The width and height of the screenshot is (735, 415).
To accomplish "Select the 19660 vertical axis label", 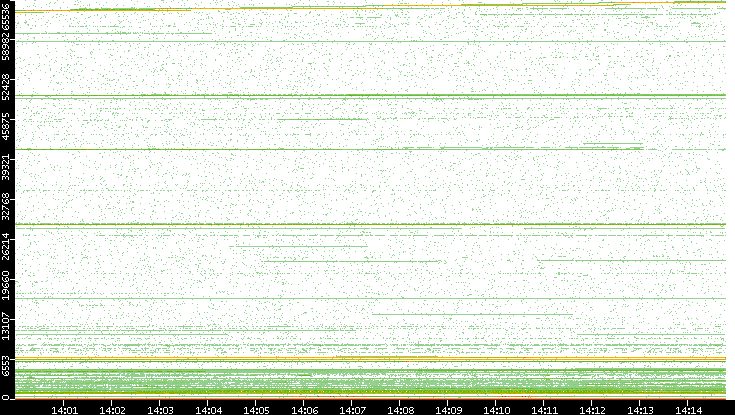I will [x=5, y=287].
